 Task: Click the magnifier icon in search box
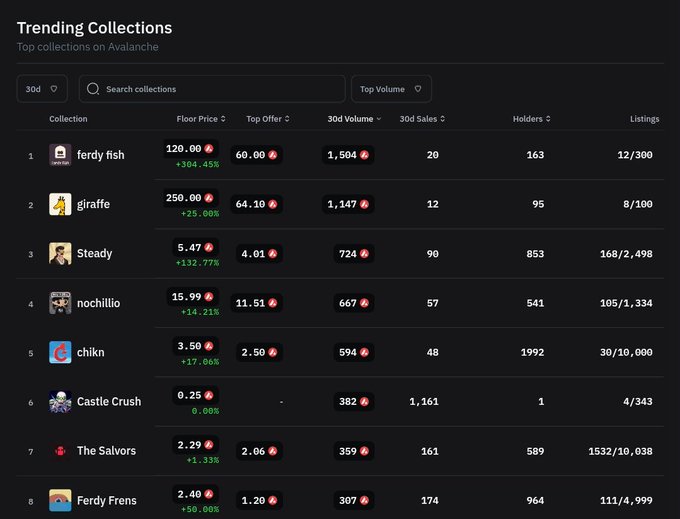click(93, 89)
